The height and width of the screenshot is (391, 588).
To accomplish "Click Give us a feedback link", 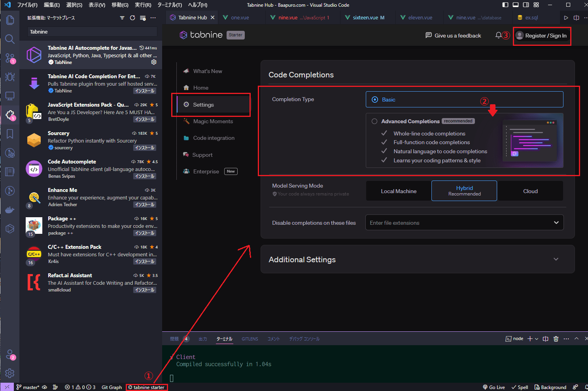I will point(453,36).
